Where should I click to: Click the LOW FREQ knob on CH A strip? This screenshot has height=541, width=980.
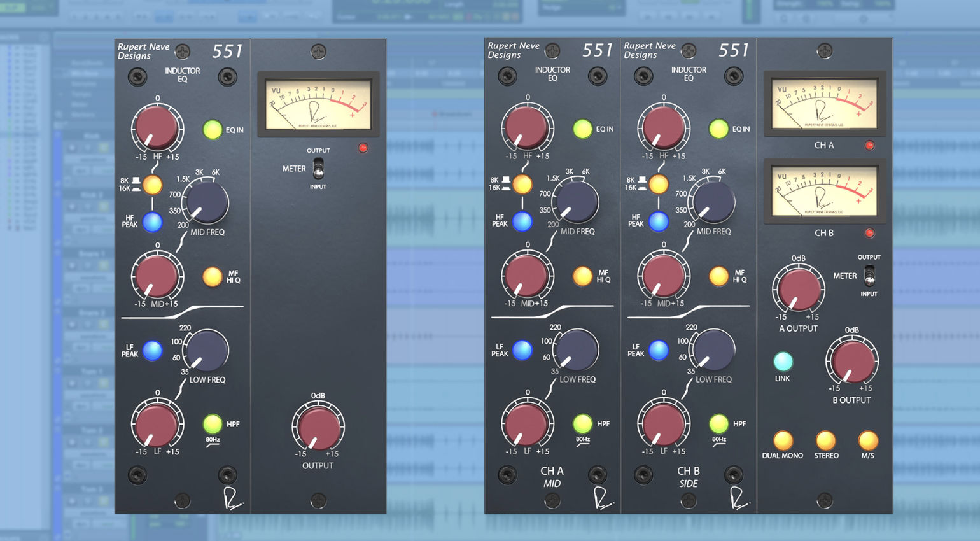(x=577, y=350)
